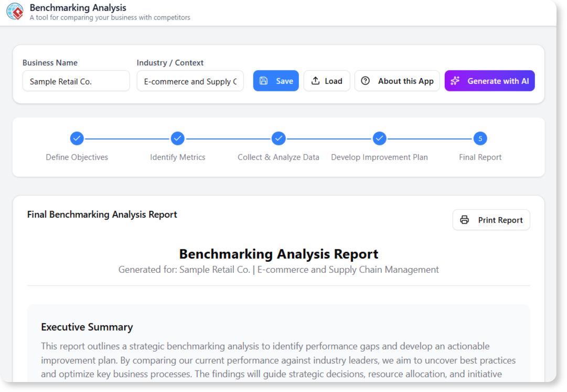Click the Develop Improvement Plan checkmark circle
The height and width of the screenshot is (392, 567).
pos(379,139)
